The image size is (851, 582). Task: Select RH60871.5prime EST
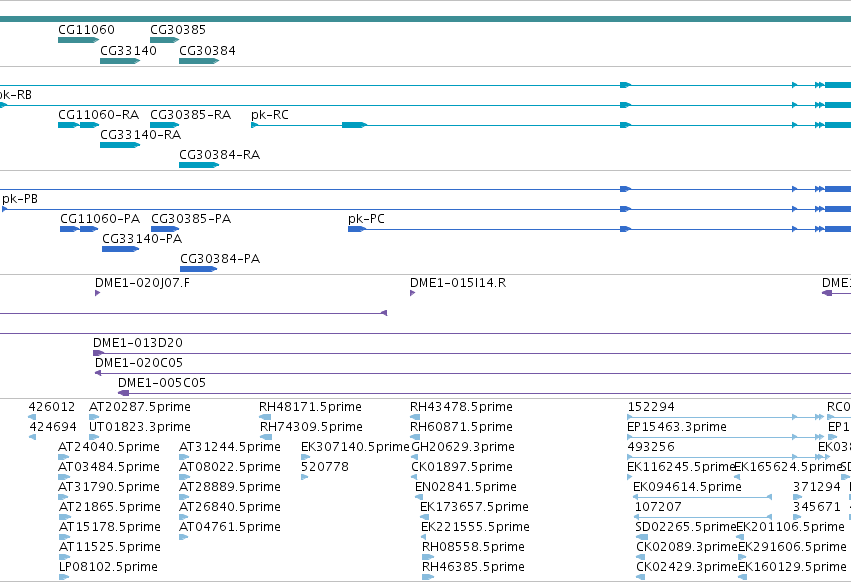(x=415, y=437)
